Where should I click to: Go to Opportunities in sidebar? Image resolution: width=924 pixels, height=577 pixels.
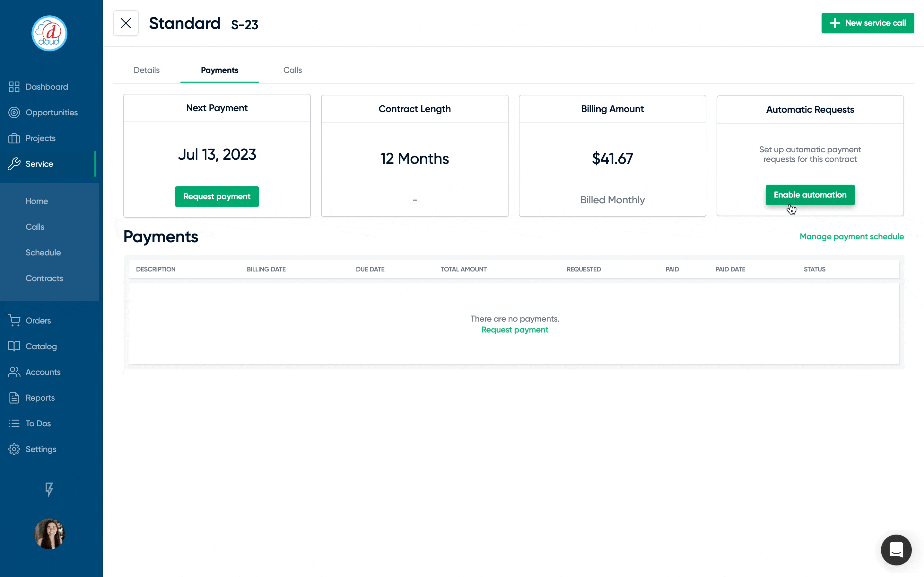(x=51, y=112)
